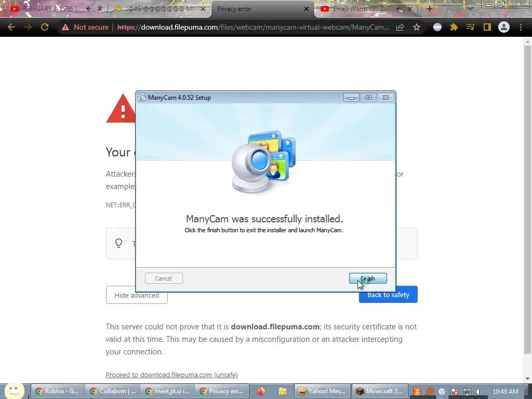Open the media control playlist icon
The height and width of the screenshot is (399, 532).
coord(470,27)
